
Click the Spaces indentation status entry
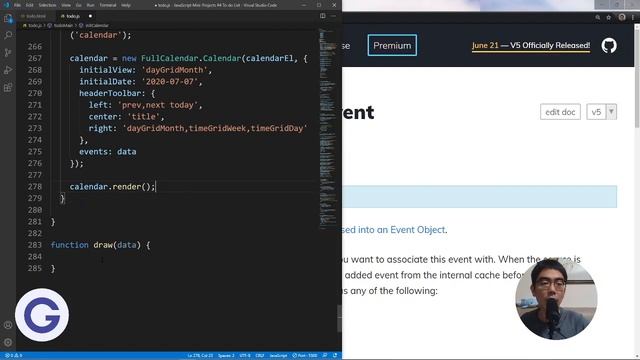pyautogui.click(x=226, y=356)
